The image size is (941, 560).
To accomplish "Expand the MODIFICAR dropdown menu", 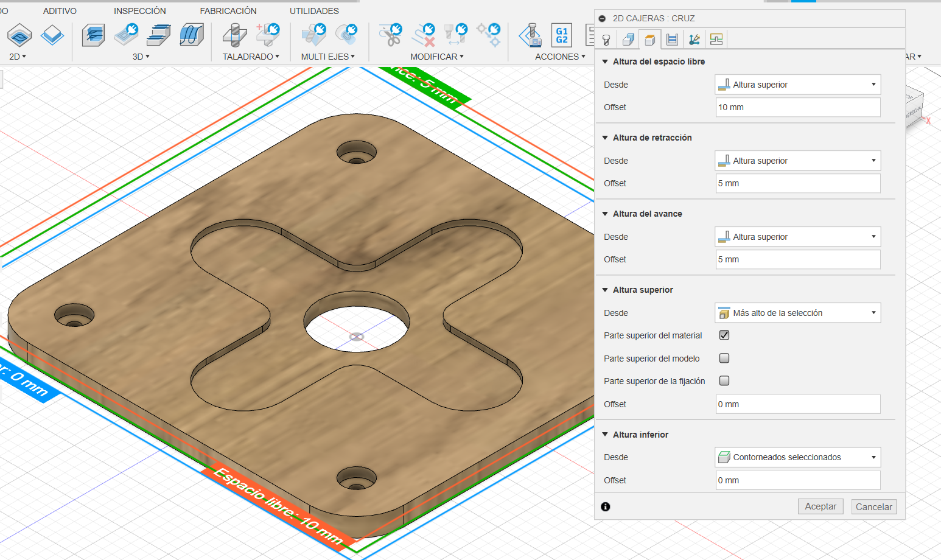I will [437, 57].
